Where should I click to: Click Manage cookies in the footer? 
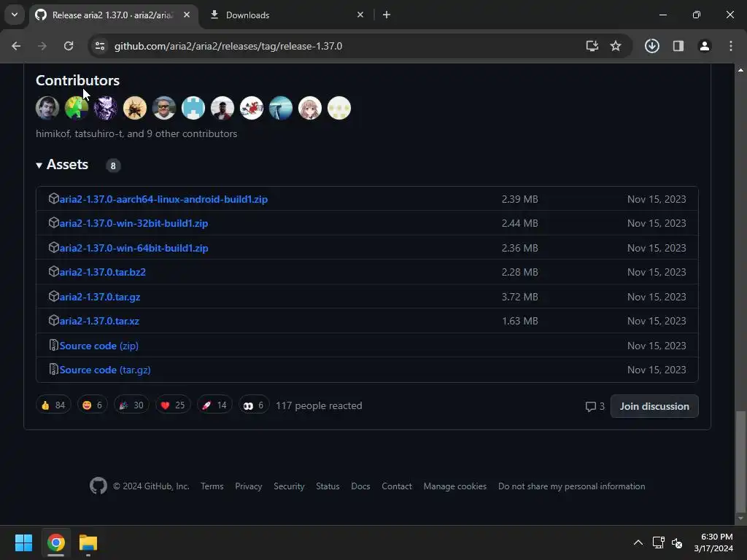click(x=455, y=486)
